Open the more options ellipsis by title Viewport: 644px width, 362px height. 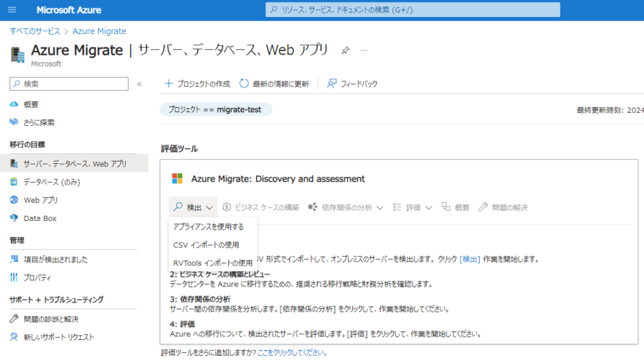point(364,50)
